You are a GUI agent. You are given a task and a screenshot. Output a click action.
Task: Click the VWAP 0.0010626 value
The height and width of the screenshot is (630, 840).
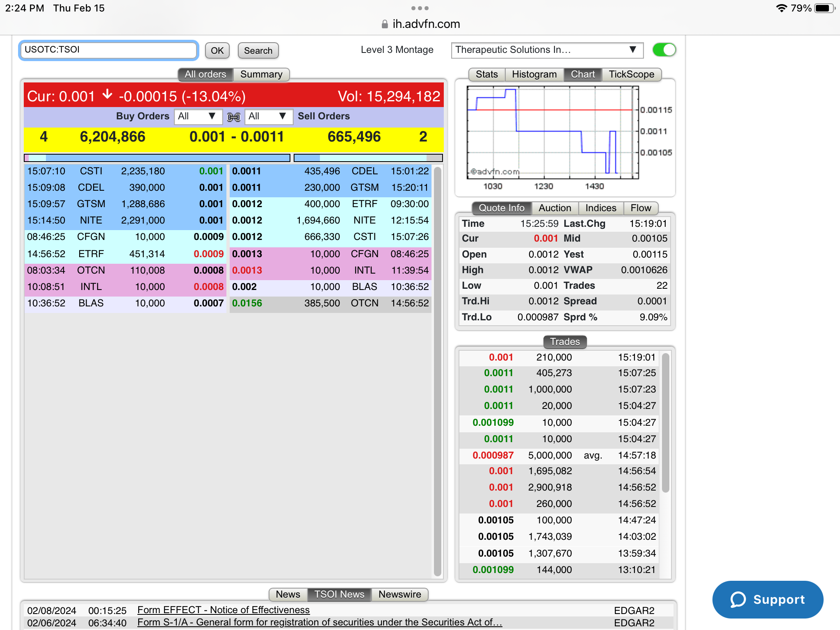click(x=644, y=270)
